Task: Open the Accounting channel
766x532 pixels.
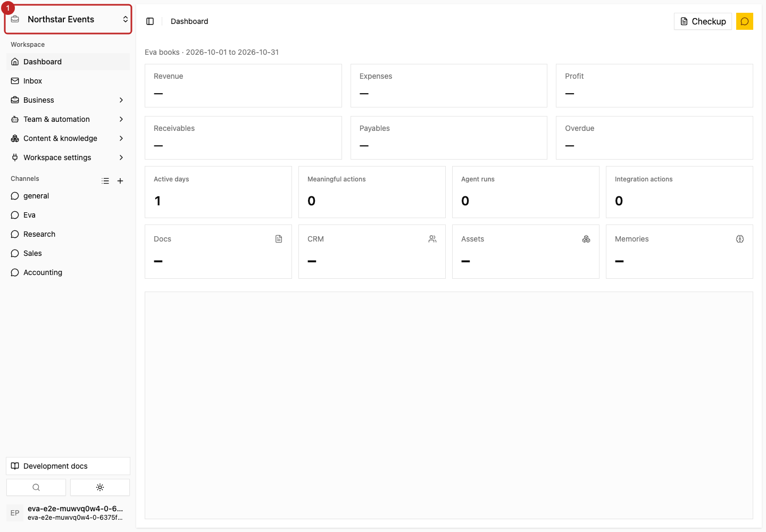Action: pyautogui.click(x=68, y=272)
